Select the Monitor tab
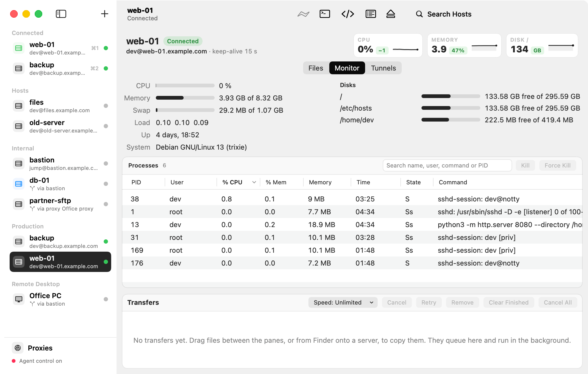Image resolution: width=588 pixels, height=374 pixels. (347, 68)
